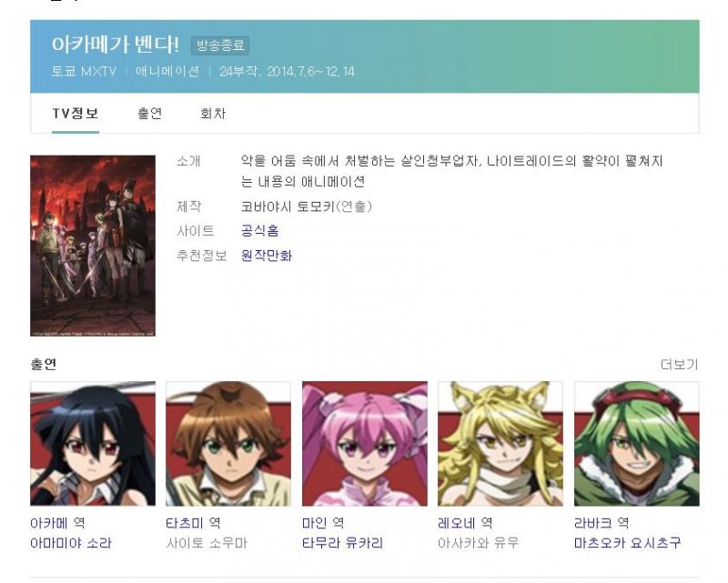Click the anime poster image

click(x=93, y=246)
